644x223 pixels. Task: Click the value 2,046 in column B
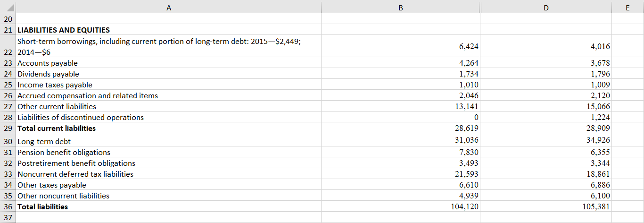(469, 96)
